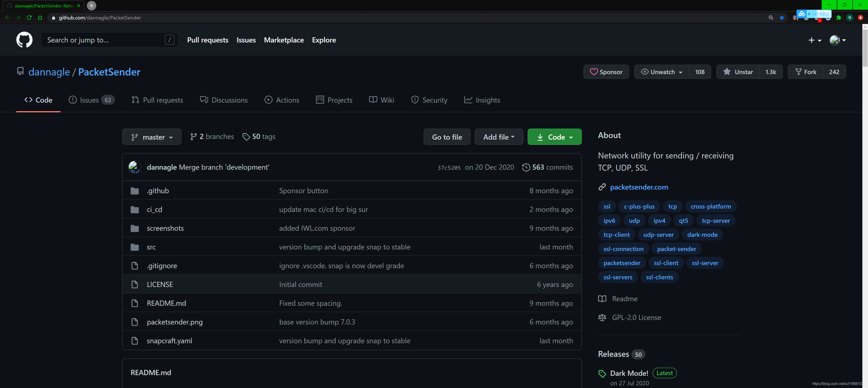This screenshot has width=868, height=388.
Task: Open browser extensions puzzle icon
Action: (839, 18)
